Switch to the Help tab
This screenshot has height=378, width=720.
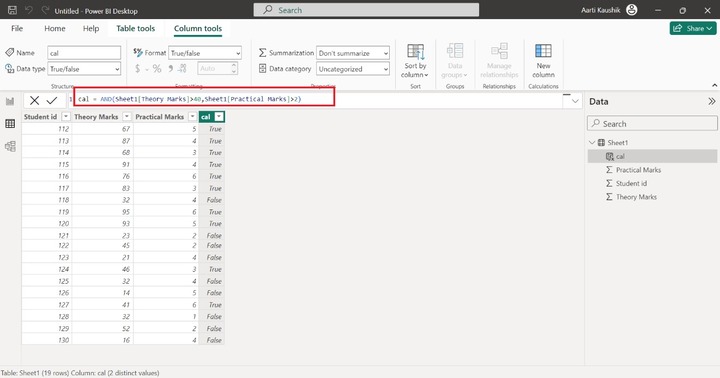91,28
